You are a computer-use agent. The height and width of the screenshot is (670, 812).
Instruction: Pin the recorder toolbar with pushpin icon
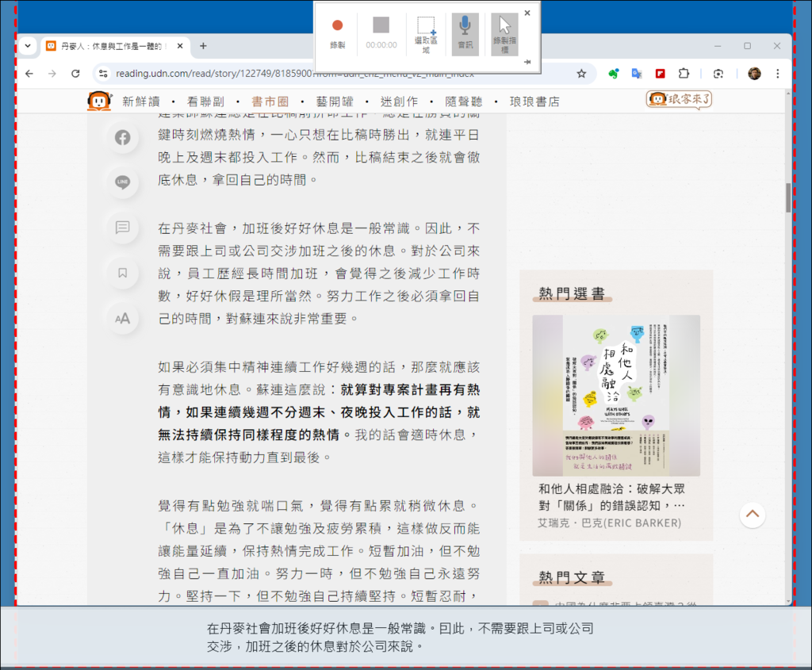527,62
